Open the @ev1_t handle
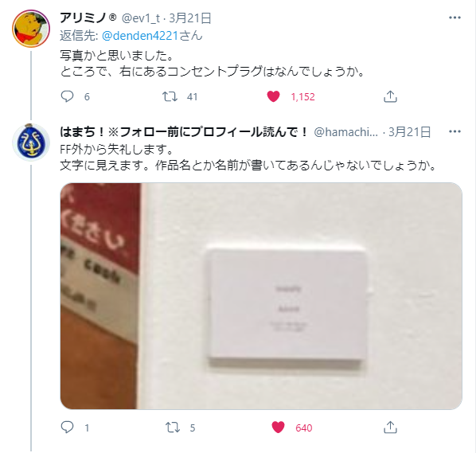Image resolution: width=476 pixels, height=453 pixels. coord(141,18)
